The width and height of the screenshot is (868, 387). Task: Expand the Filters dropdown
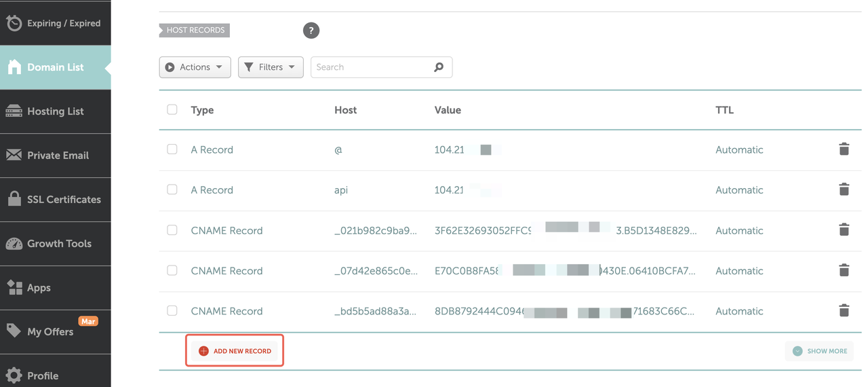click(270, 67)
